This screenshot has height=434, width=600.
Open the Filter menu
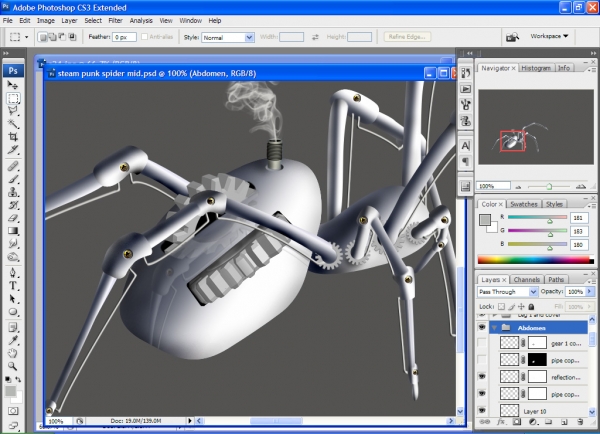coord(115,21)
